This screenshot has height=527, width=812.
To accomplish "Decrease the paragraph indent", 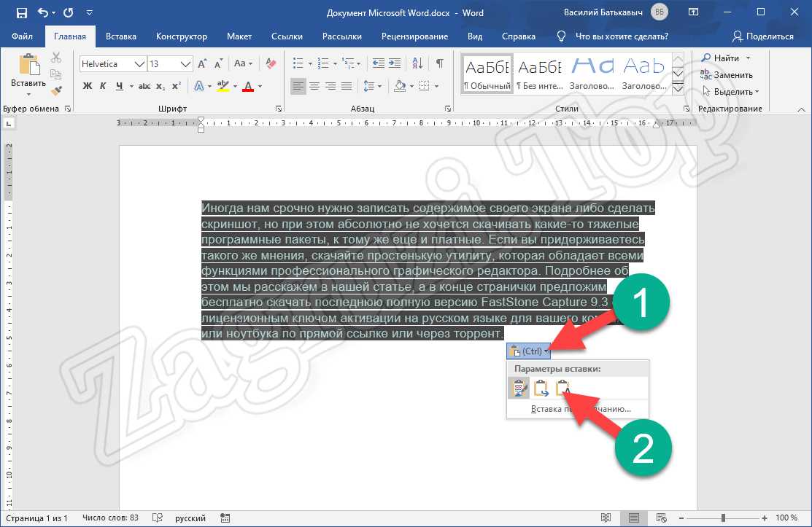I will coord(379,63).
